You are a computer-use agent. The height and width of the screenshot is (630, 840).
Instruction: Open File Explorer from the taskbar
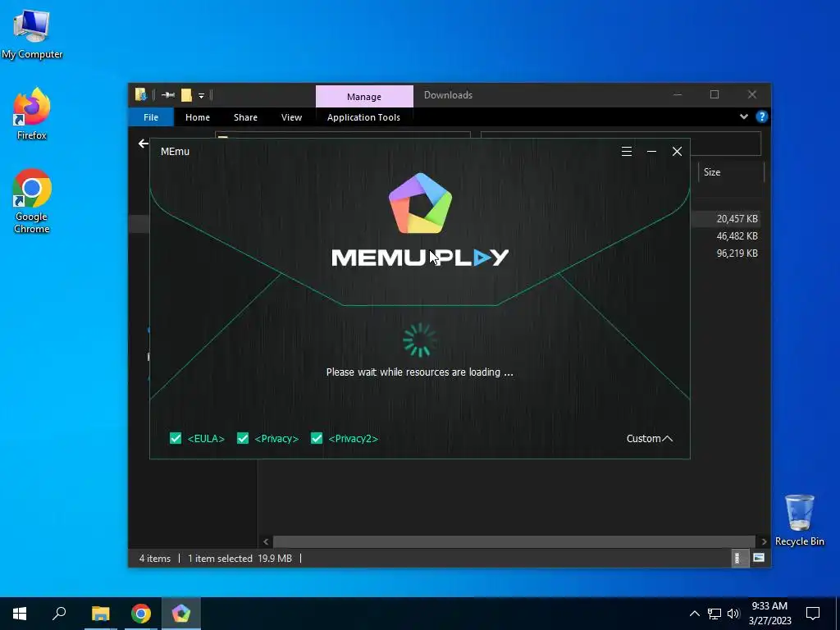100,614
